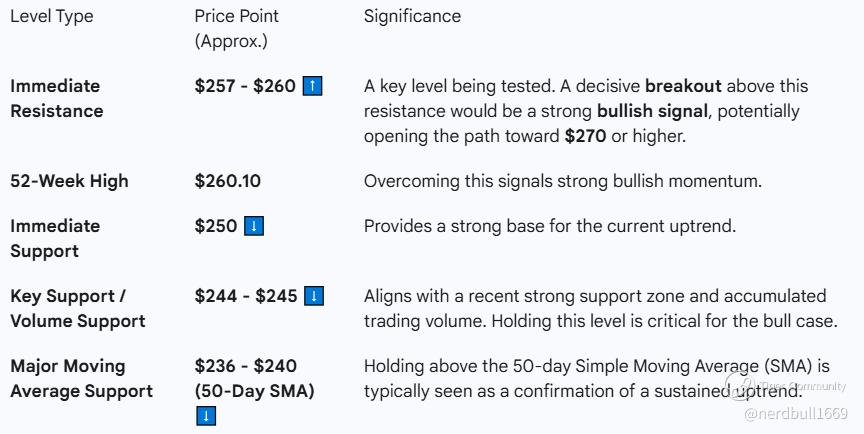The width and height of the screenshot is (864, 434).
Task: Click the bold $270 price target
Action: pos(585,136)
